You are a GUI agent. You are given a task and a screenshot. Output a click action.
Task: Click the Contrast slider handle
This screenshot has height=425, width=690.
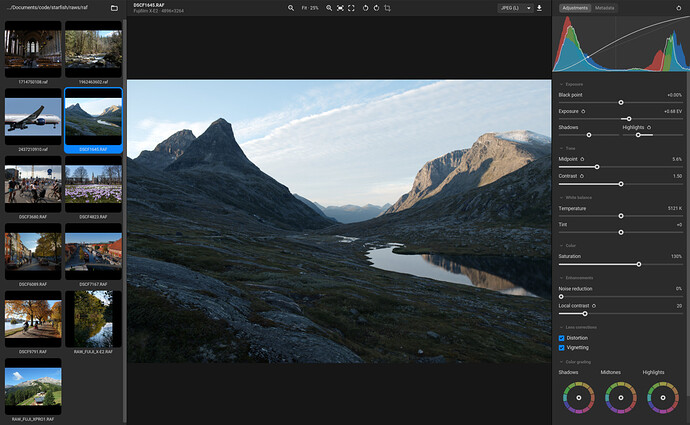click(621, 184)
